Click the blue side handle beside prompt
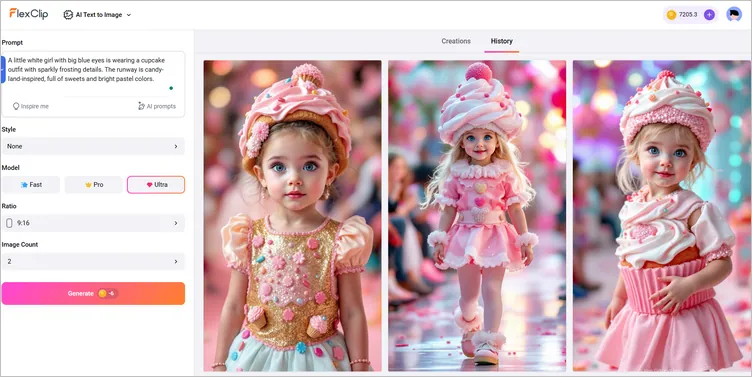This screenshot has width=752, height=377. 3,70
